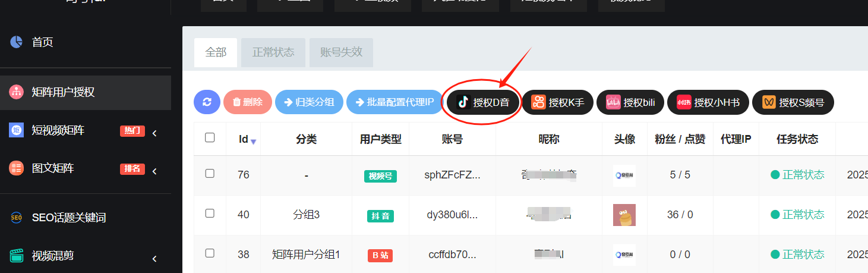Expand the 图文矩阵 submenu chevron
The image size is (868, 273).
tap(154, 171)
